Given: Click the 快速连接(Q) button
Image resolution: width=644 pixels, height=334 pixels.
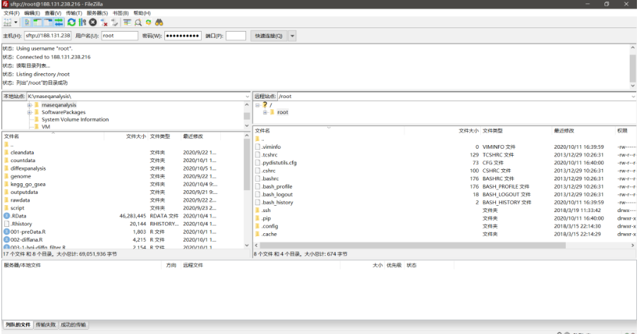Looking at the screenshot, I should 268,36.
